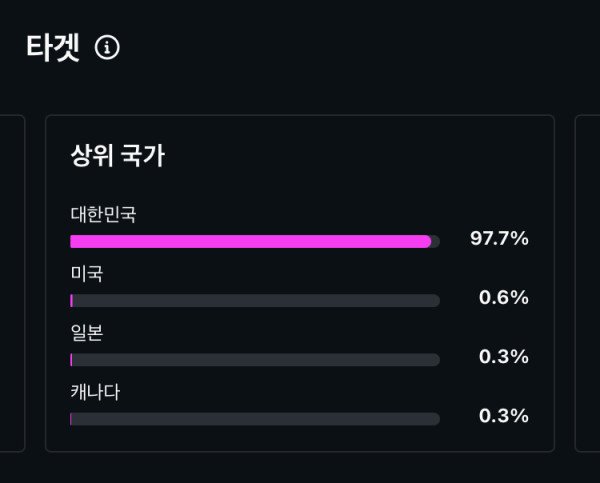Viewport: 600px width, 483px height.
Task: Select the 상위 국가 card title
Action: coord(117,155)
